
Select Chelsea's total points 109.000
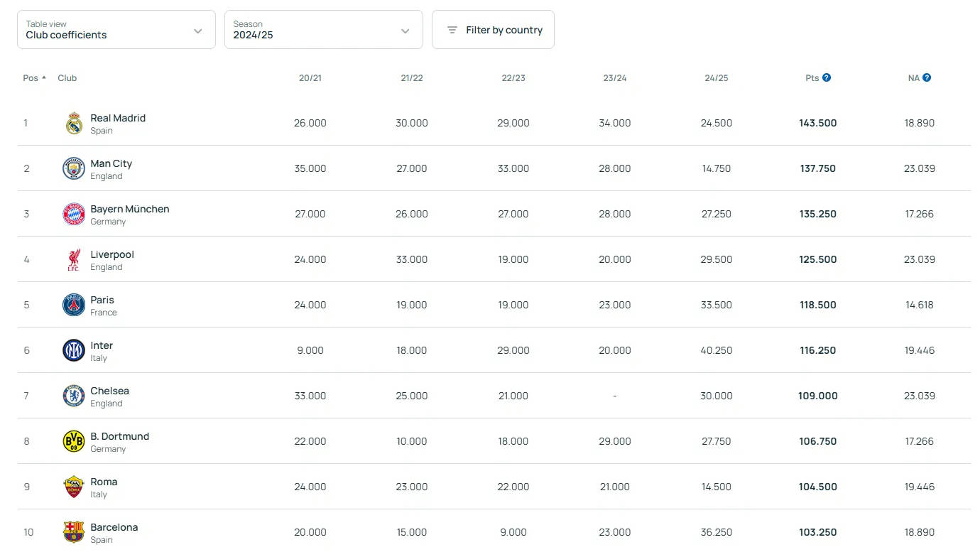(x=818, y=396)
